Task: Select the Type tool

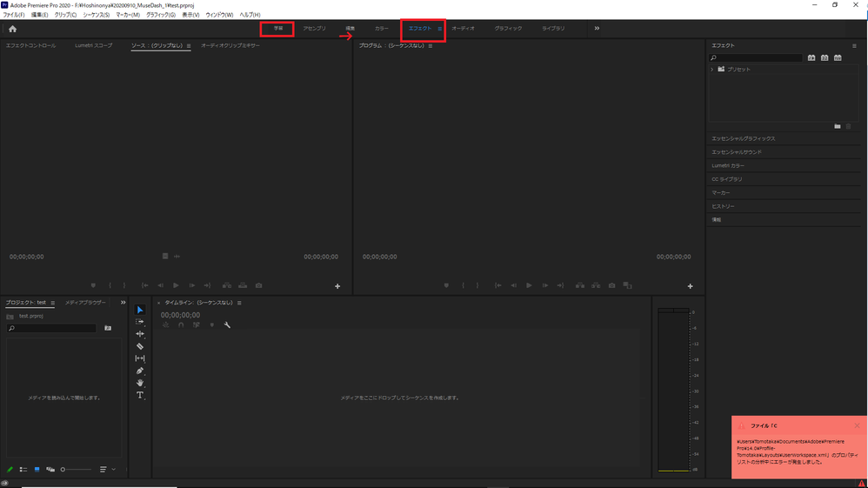Action: pos(140,395)
